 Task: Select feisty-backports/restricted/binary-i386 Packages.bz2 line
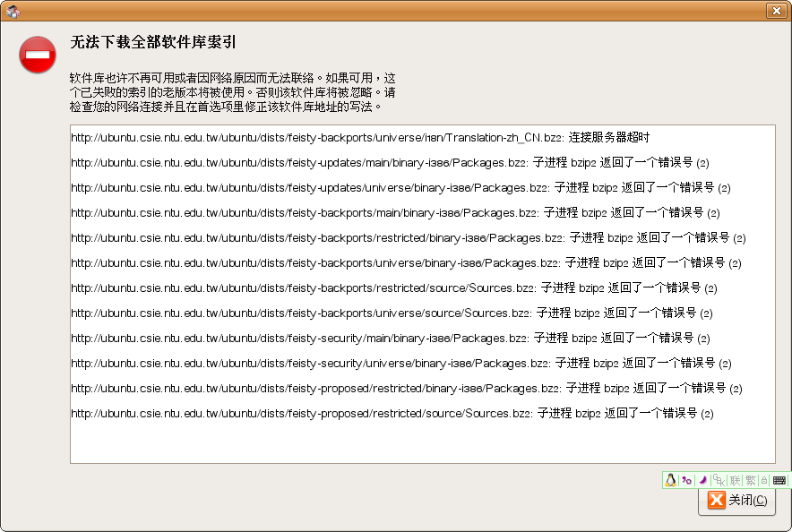click(x=409, y=237)
